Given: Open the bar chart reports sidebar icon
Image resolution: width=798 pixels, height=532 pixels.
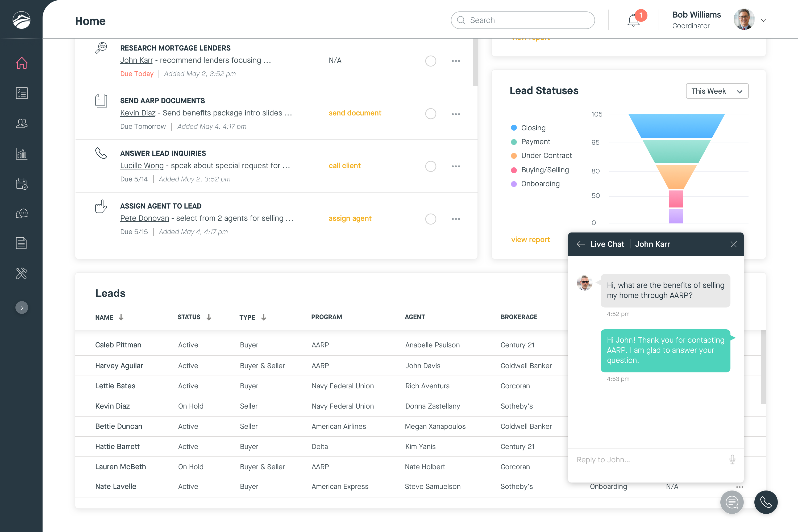Looking at the screenshot, I should (x=21, y=154).
